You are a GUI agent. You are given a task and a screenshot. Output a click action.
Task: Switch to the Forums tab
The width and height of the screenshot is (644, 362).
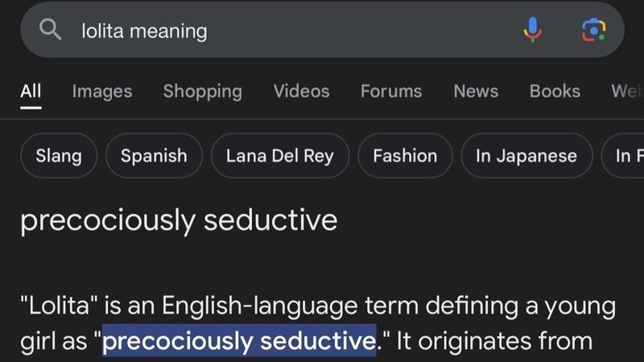391,91
